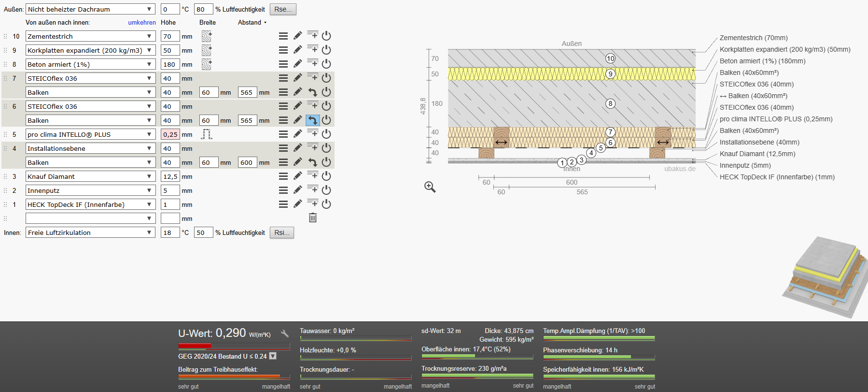Click the Rsi... button

tap(281, 232)
